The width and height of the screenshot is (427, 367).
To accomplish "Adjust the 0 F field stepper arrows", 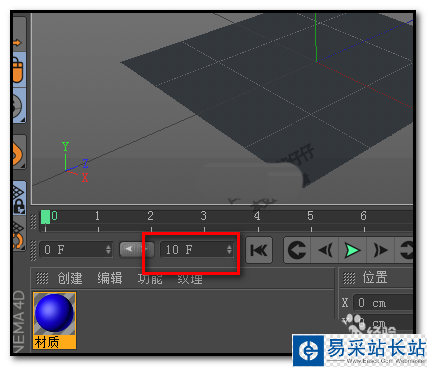I will click(108, 250).
